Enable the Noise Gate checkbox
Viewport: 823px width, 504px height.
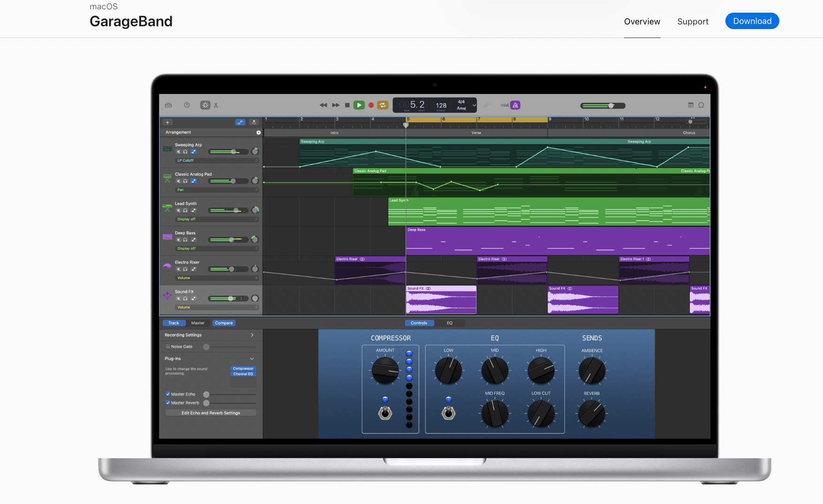pyautogui.click(x=168, y=347)
